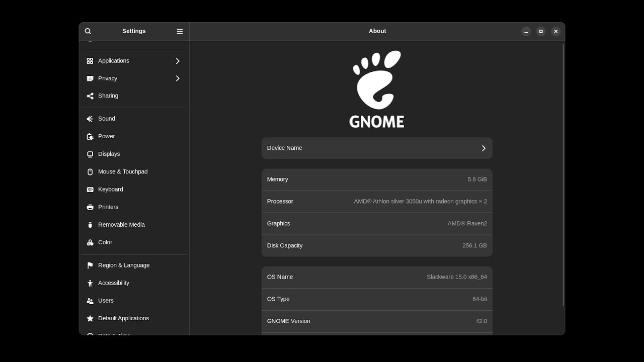Open Accessibility settings
The width and height of the screenshot is (644, 362).
[x=134, y=283]
